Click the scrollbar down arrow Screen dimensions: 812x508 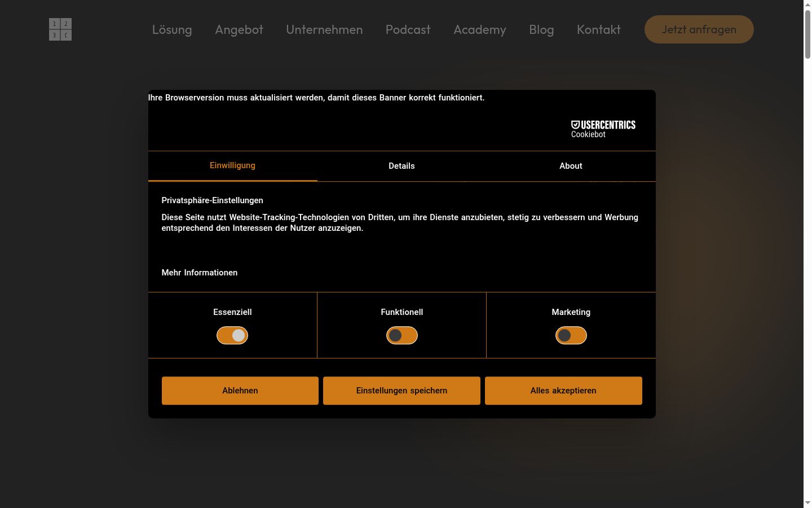(x=807, y=503)
